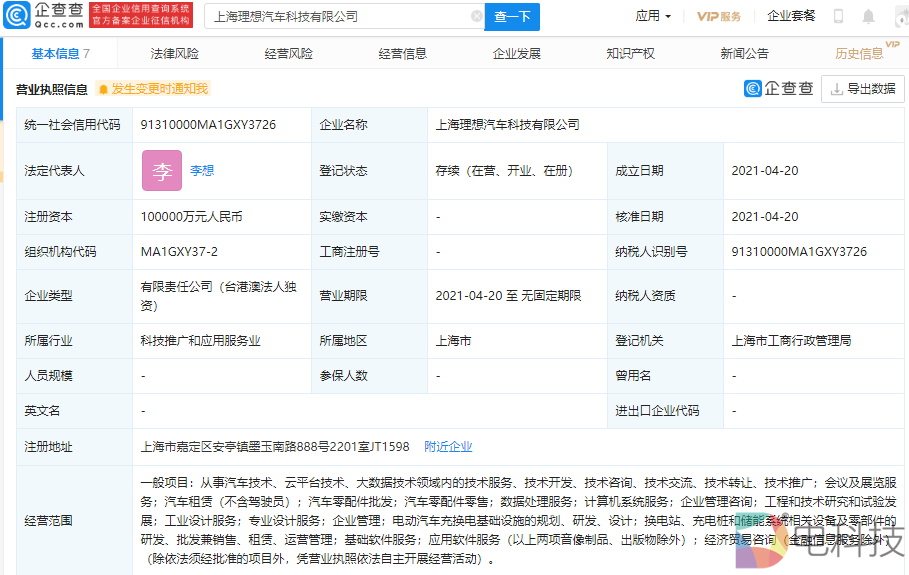Select the registered address text

click(275, 447)
